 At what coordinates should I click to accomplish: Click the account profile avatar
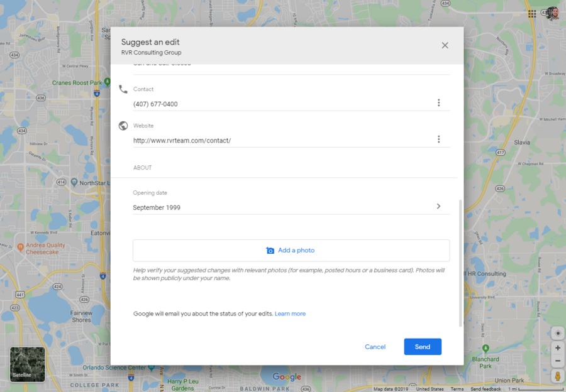click(x=552, y=13)
